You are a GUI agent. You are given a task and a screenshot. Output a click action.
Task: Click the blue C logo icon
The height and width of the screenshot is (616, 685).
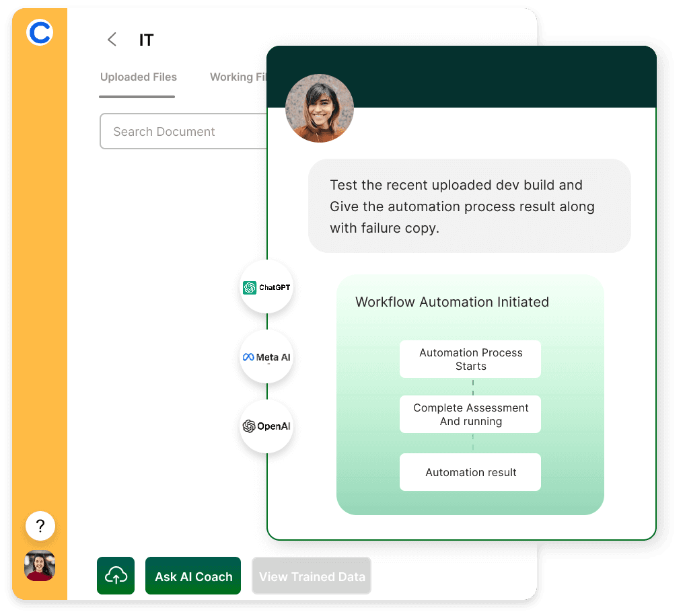coord(40,32)
